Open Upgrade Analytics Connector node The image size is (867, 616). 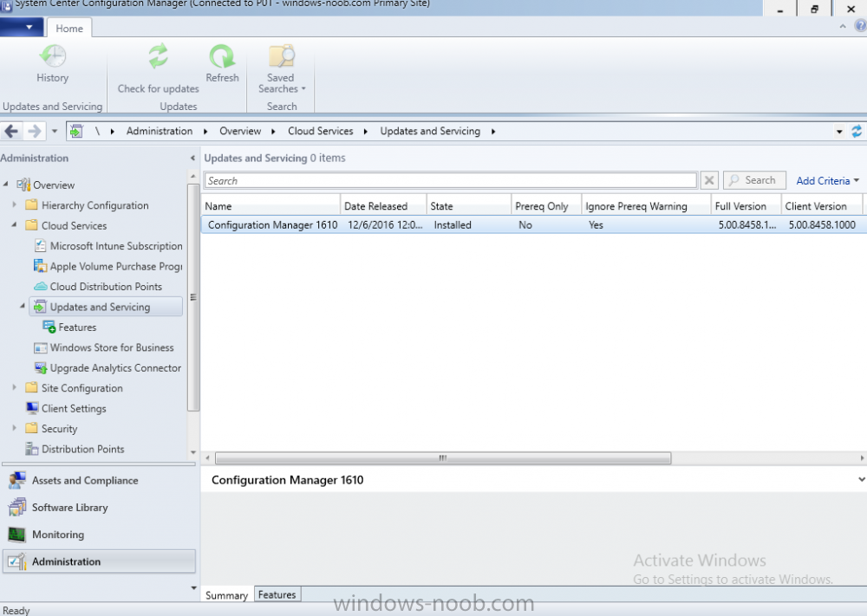click(x=108, y=368)
